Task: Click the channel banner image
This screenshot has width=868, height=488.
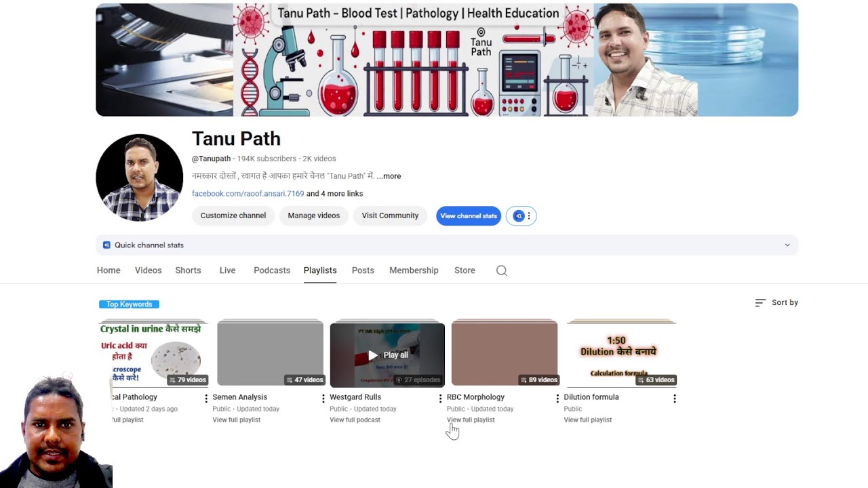Action: click(x=447, y=60)
